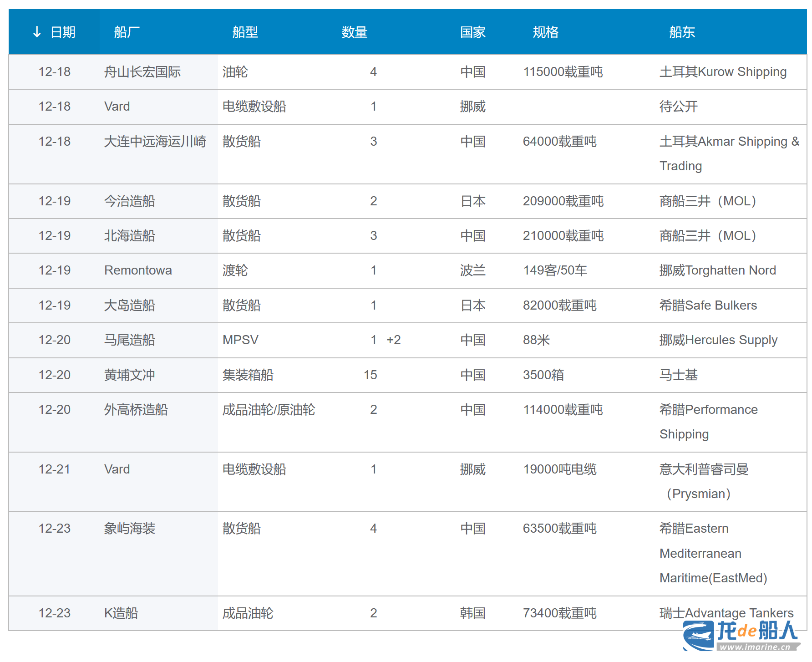
Task: Select the cell 成品油轮 in K造船 row
Action: coord(248,613)
